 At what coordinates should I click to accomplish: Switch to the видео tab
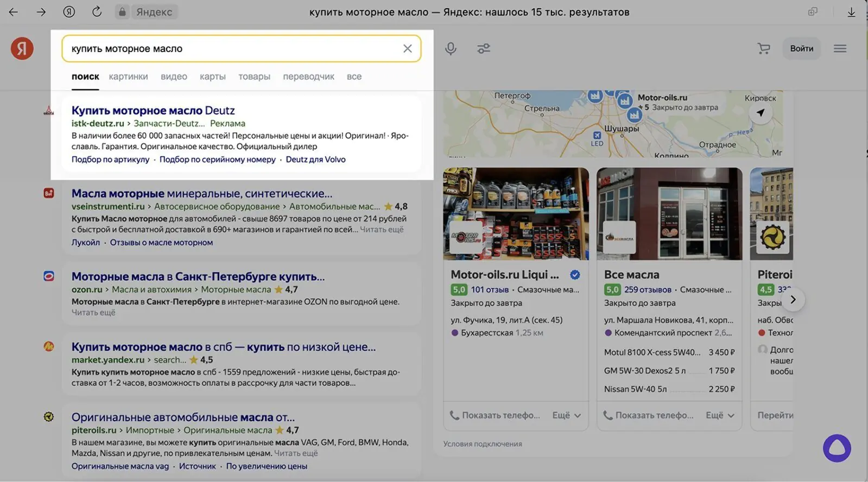tap(174, 77)
